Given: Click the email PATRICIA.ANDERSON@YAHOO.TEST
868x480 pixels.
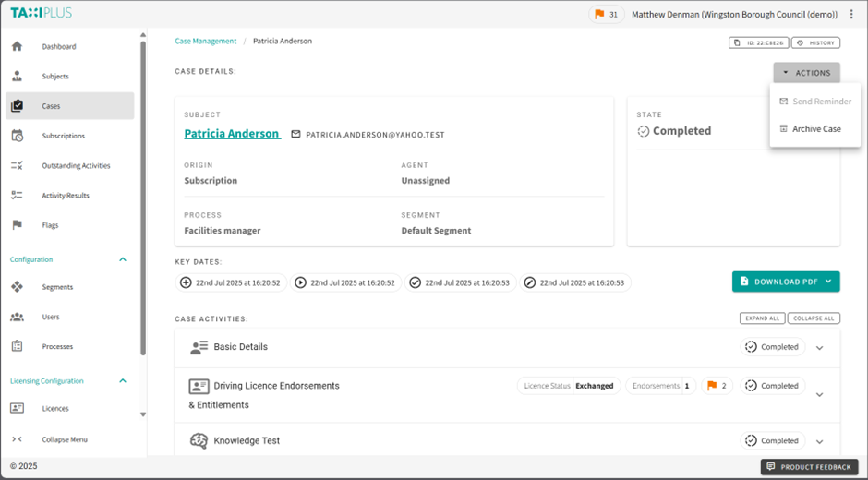Looking at the screenshot, I should (x=375, y=135).
